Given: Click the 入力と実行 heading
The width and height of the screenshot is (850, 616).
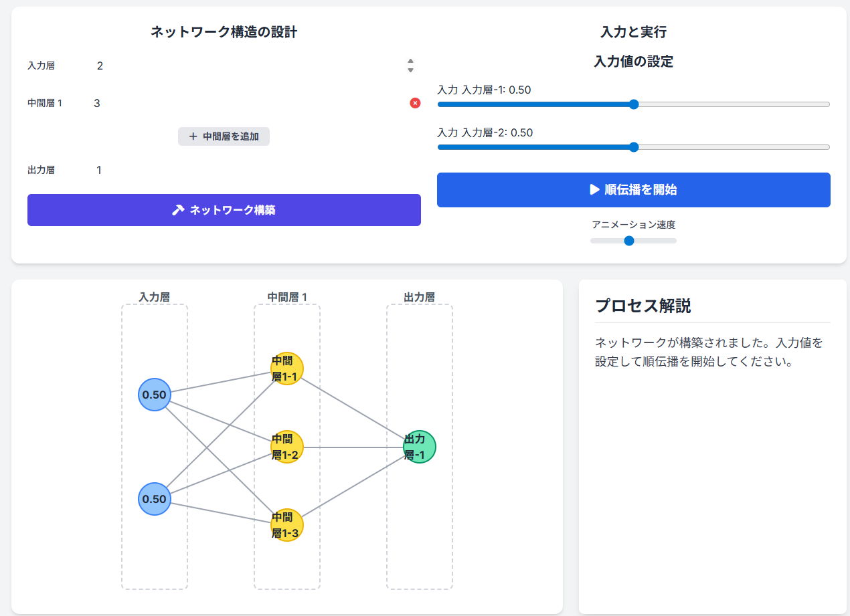Looking at the screenshot, I should click(634, 32).
